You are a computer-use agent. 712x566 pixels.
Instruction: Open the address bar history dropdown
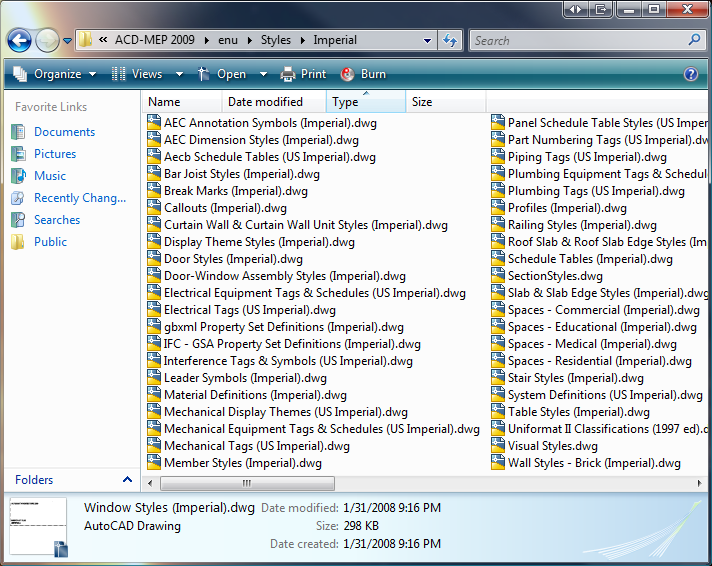(428, 41)
